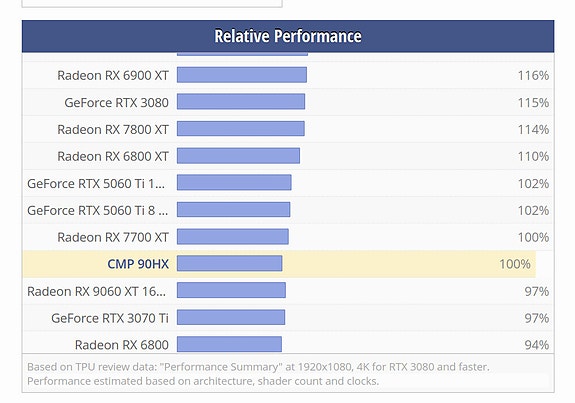Screen dimensions: 575x403
Task: Click the truncated GeForce RTX 5060 Ti 1... label
Action: [96, 183]
